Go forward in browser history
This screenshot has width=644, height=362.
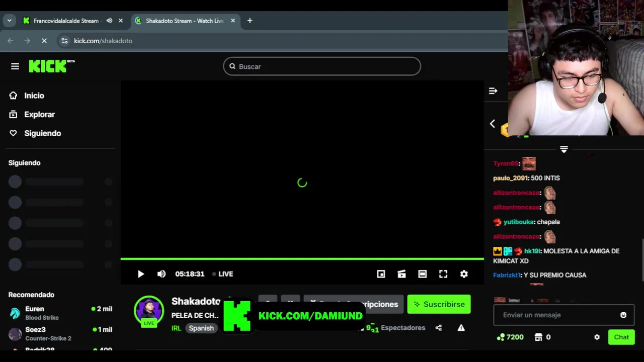coord(27,41)
